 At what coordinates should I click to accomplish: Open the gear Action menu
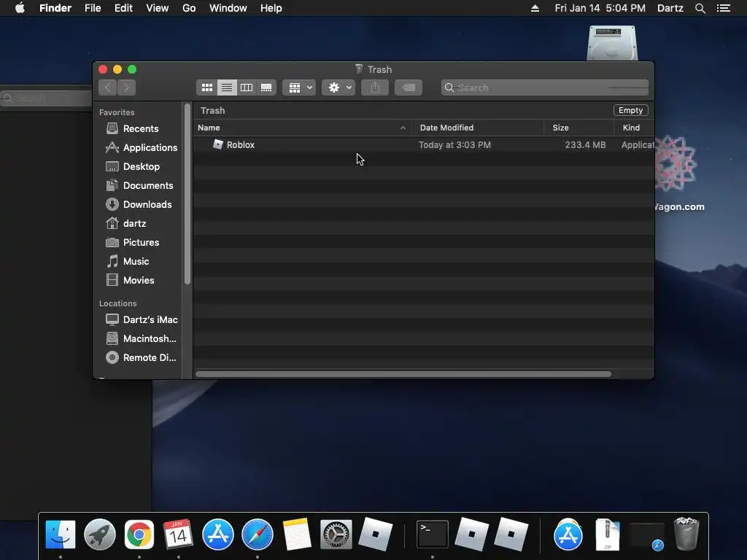click(x=338, y=87)
